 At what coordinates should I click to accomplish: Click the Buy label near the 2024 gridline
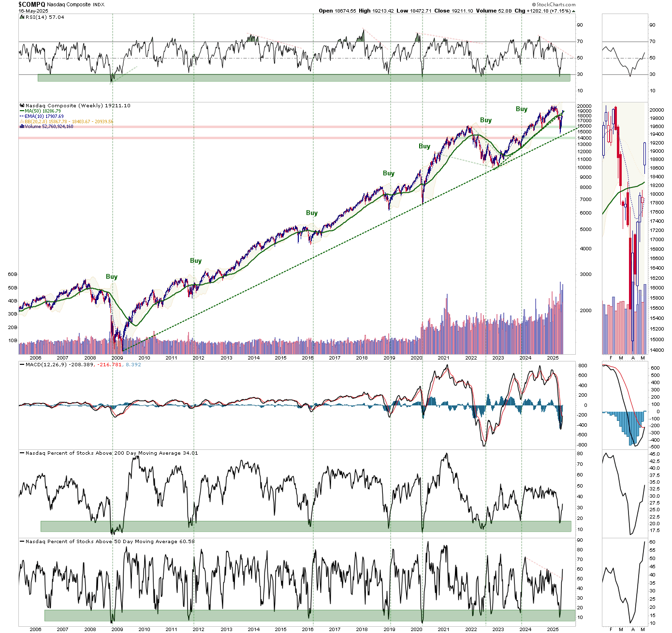[522, 109]
